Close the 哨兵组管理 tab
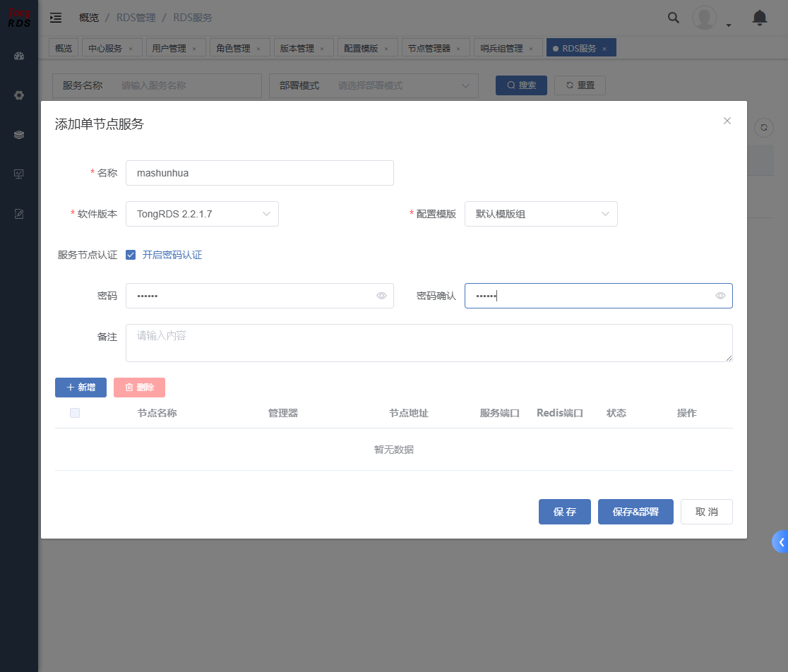This screenshot has width=788, height=672. point(531,49)
